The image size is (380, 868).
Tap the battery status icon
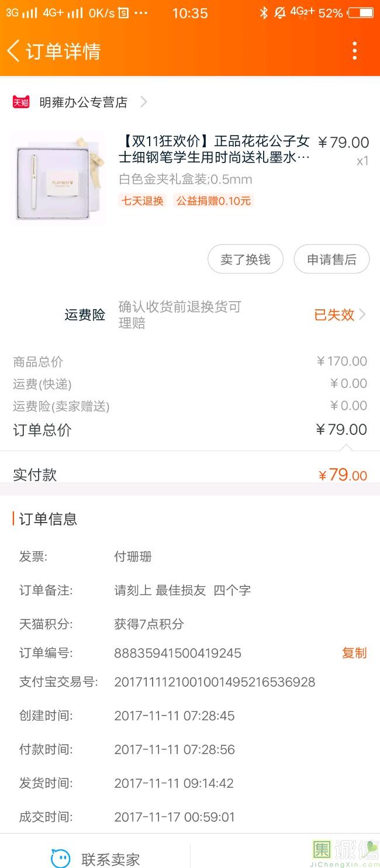click(361, 12)
